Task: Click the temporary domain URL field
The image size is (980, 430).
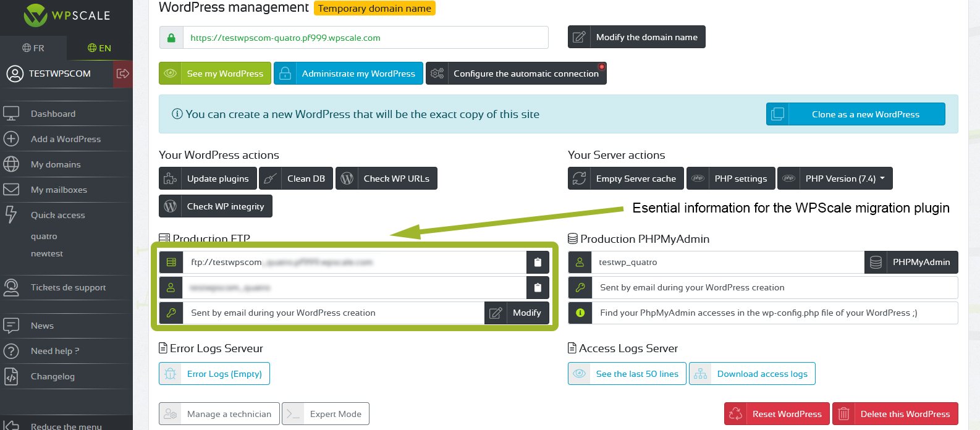Action: (x=365, y=38)
